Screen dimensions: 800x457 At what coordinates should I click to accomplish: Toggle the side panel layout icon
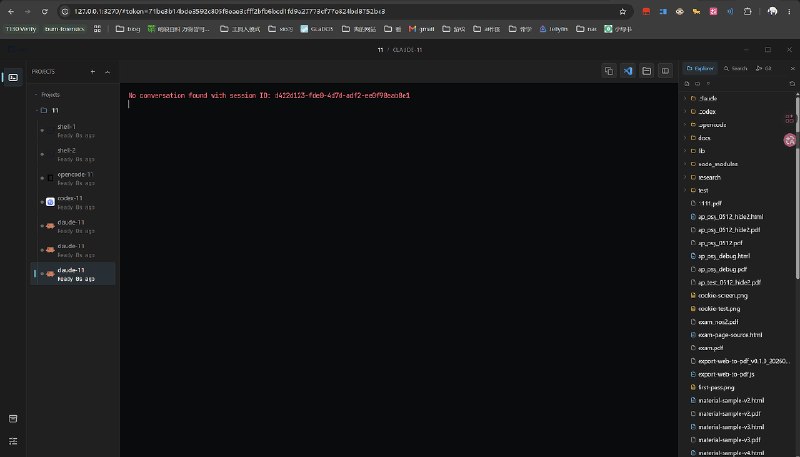(x=665, y=71)
